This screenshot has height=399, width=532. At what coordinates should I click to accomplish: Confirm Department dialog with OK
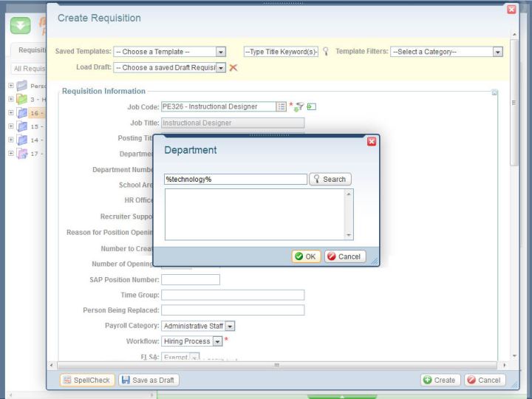(x=306, y=256)
